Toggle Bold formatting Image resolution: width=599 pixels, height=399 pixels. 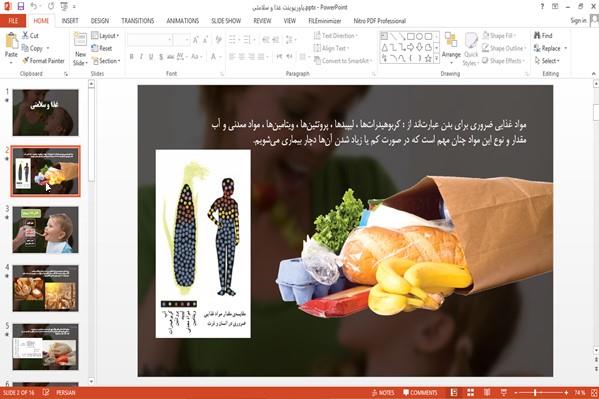(131, 57)
